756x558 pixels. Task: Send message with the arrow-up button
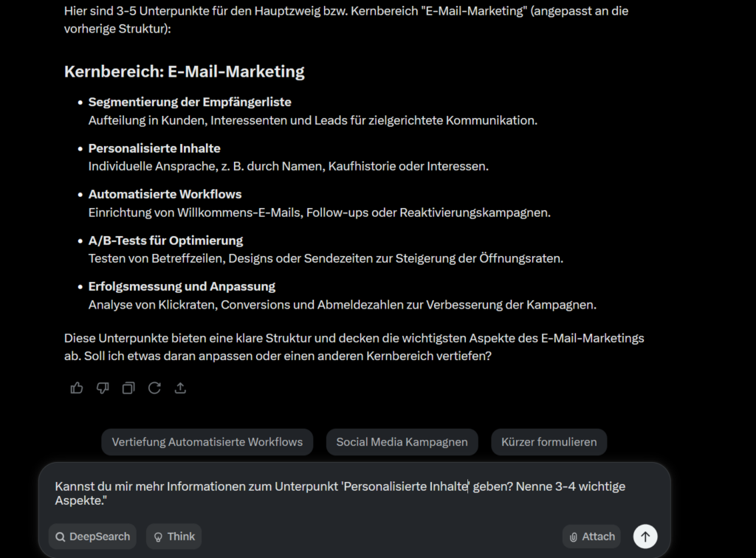(645, 537)
